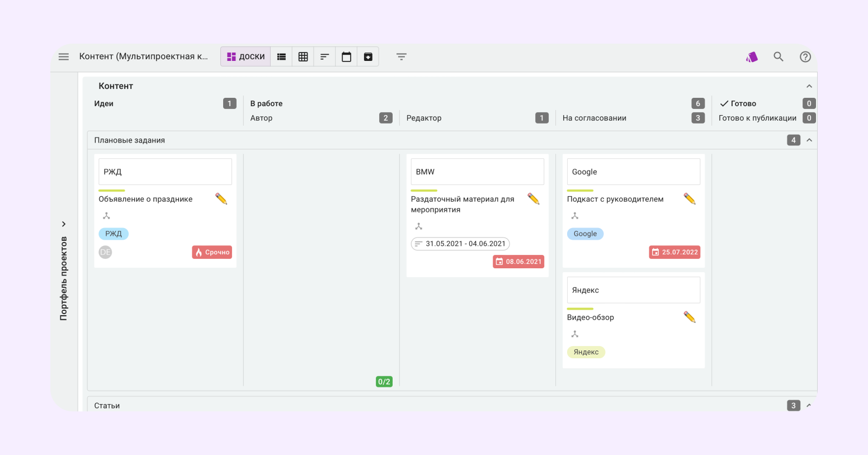Click the pencil icon on Подкаст с руководителем
This screenshot has width=868, height=455.
coord(690,199)
